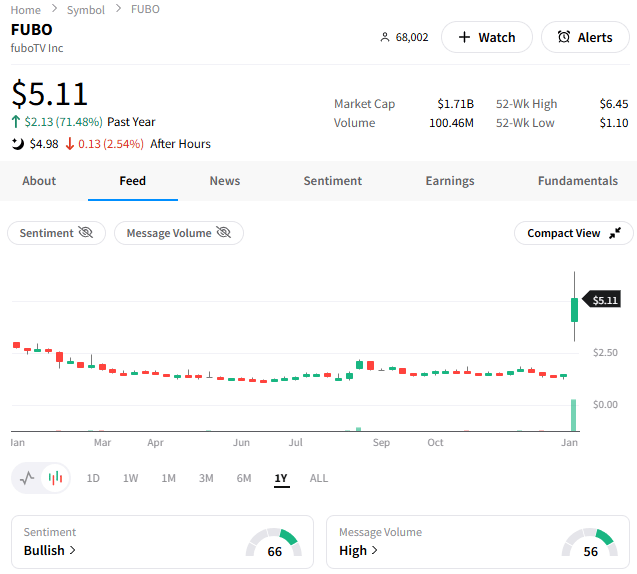Click the Market Cap value $1.71B
The image size is (637, 574).
[x=455, y=104]
